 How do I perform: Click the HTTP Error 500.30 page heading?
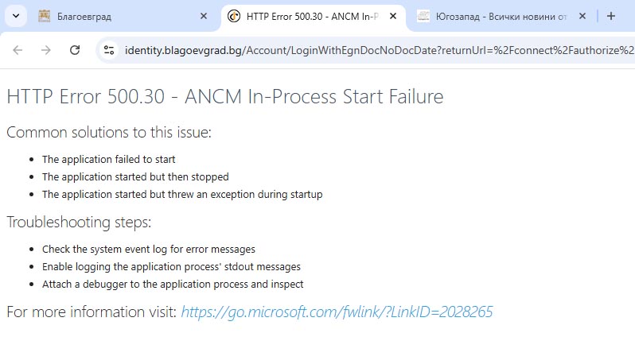pos(225,97)
